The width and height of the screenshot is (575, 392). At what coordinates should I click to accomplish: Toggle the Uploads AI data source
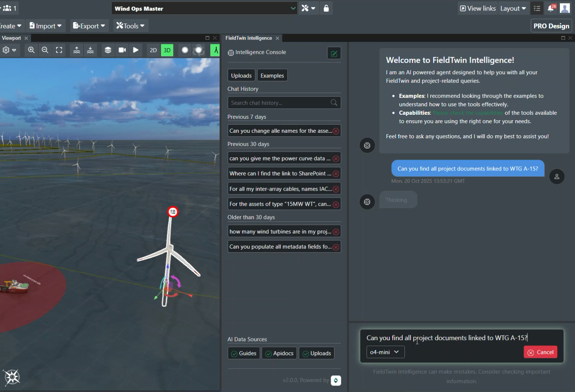point(317,353)
